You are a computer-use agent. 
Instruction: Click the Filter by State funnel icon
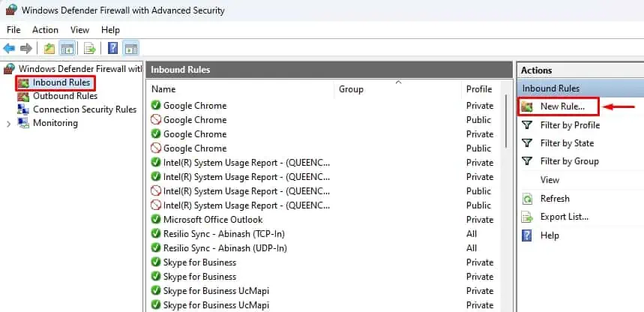point(527,143)
